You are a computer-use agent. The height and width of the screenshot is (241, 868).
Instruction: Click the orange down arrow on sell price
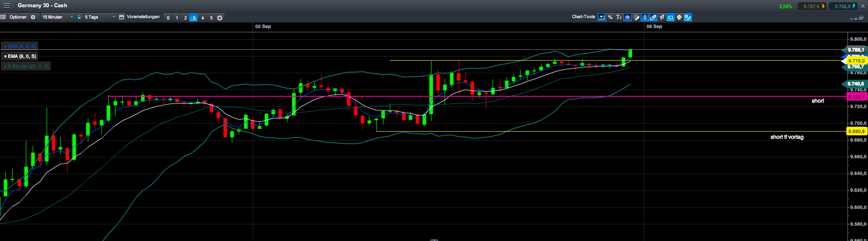click(823, 6)
